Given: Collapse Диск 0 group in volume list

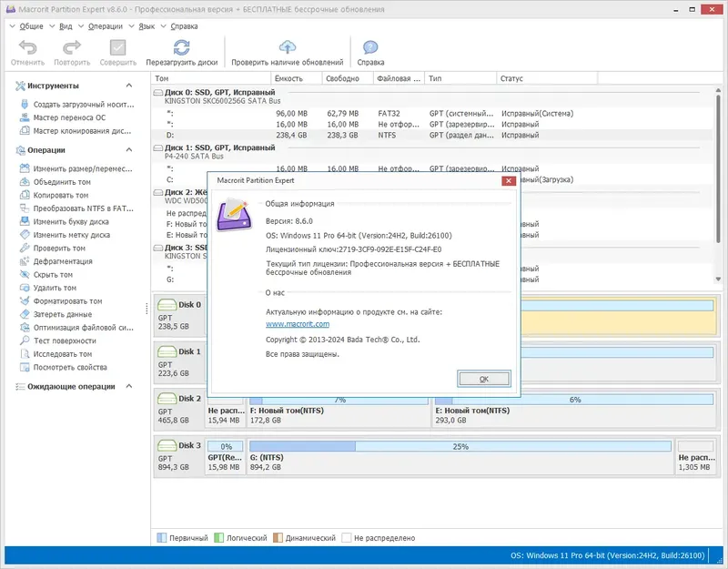Looking at the screenshot, I should point(158,93).
